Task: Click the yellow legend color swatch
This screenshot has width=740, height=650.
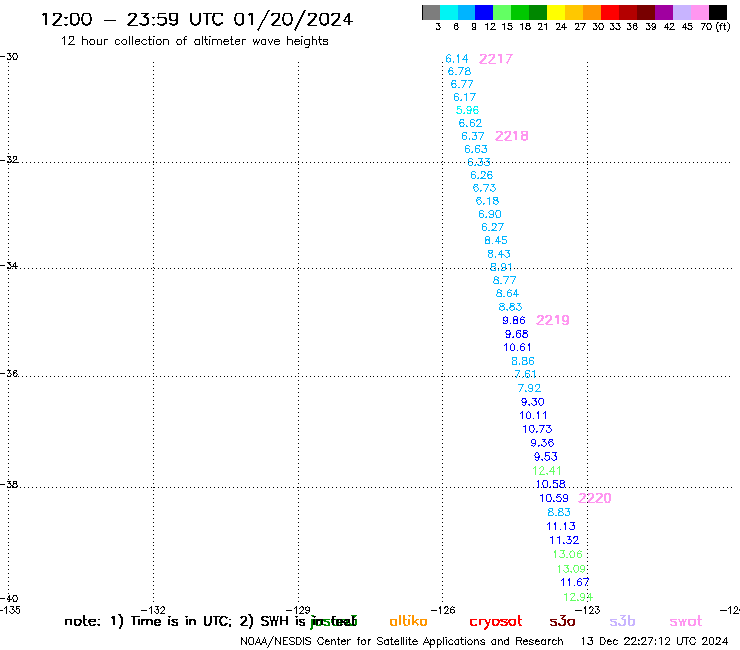Action: click(556, 12)
